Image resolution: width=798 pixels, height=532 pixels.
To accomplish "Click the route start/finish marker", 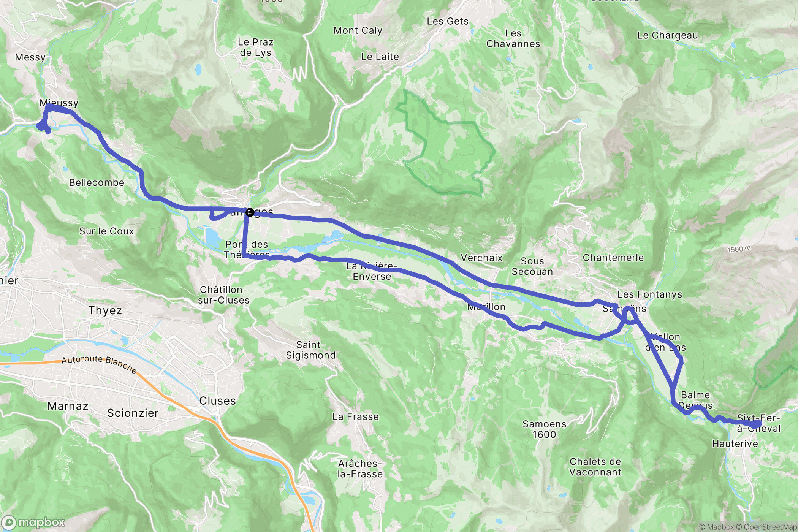I will (250, 212).
